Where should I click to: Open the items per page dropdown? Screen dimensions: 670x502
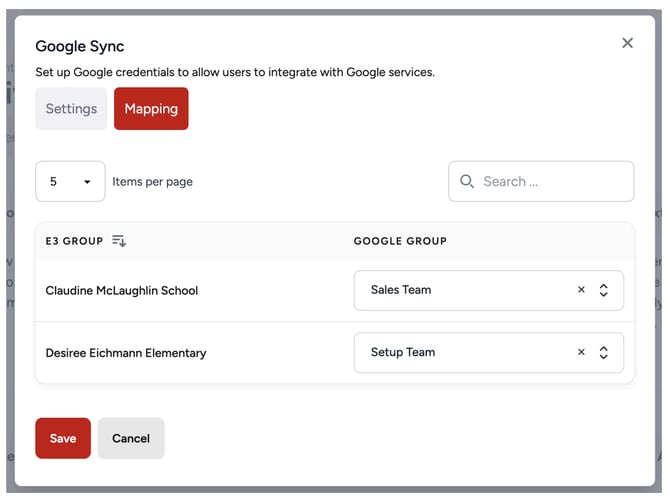[x=70, y=182]
